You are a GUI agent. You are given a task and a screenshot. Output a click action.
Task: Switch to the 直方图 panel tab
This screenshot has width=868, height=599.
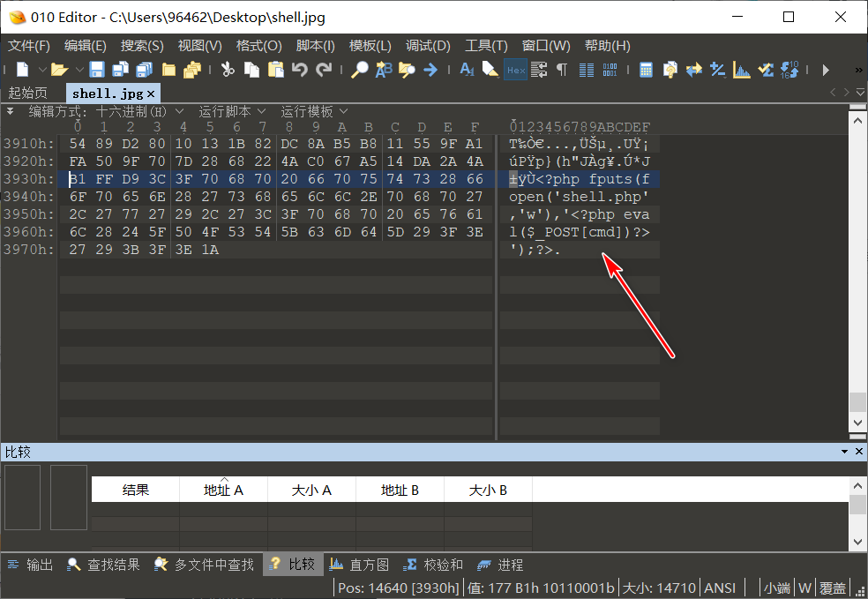[359, 565]
